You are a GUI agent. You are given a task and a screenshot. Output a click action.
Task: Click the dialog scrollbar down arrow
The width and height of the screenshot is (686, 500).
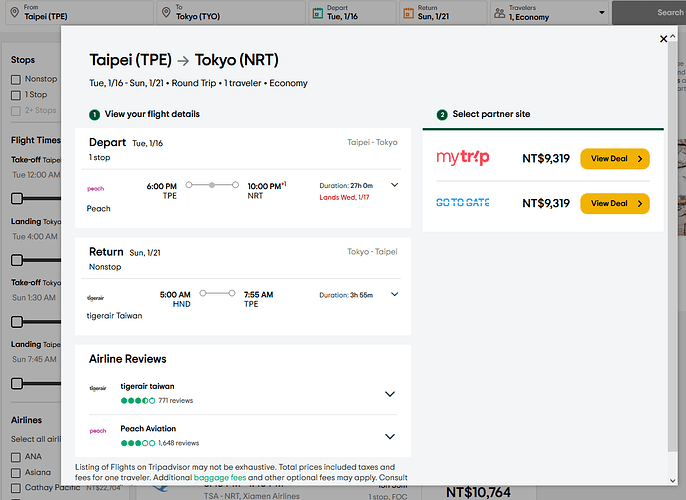click(x=672, y=480)
